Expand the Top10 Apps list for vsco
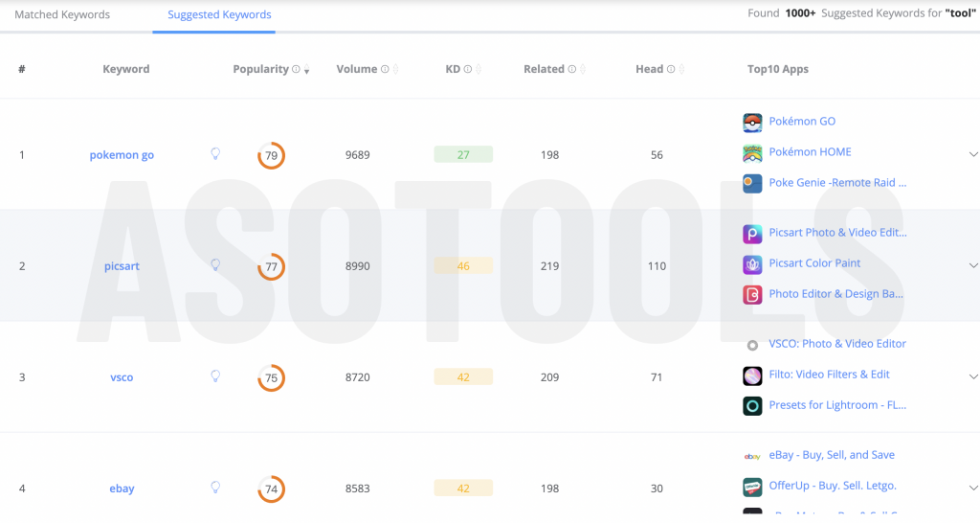The image size is (980, 523). pos(973,377)
